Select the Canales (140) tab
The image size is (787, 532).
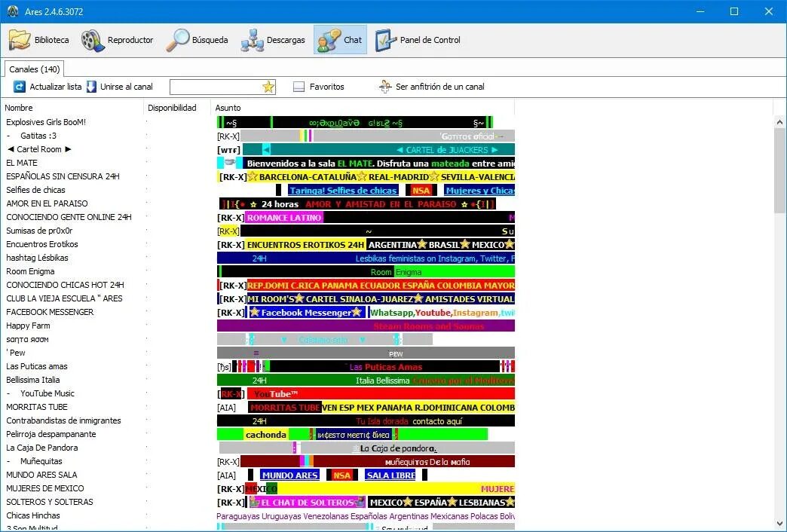tap(35, 69)
